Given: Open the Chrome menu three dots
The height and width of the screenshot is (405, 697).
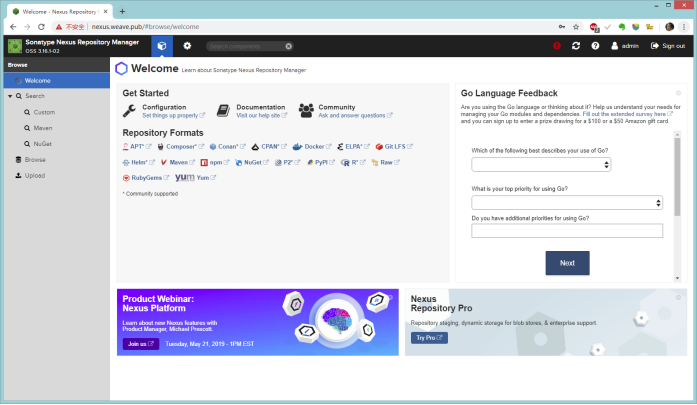Looking at the screenshot, I should click(684, 27).
